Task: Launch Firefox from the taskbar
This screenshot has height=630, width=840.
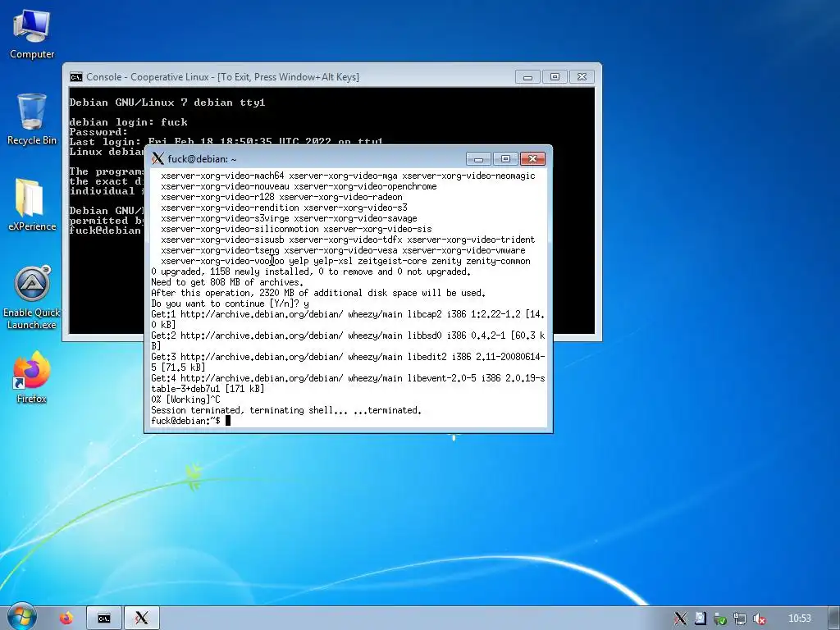Action: [x=66, y=619]
